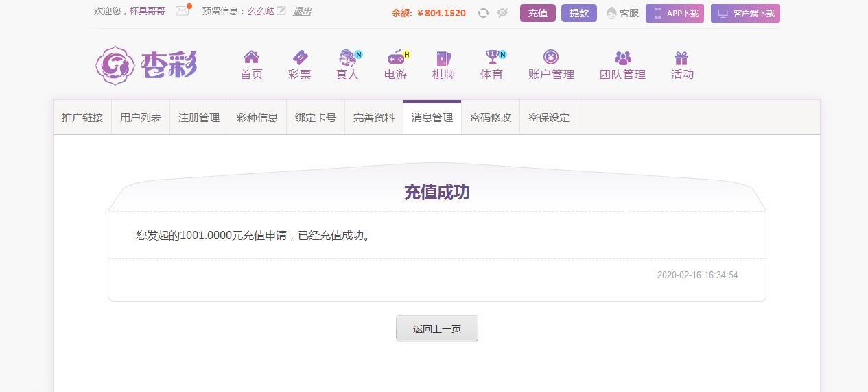Hide the balance using the eye icon
The width and height of the screenshot is (868, 392).
502,13
